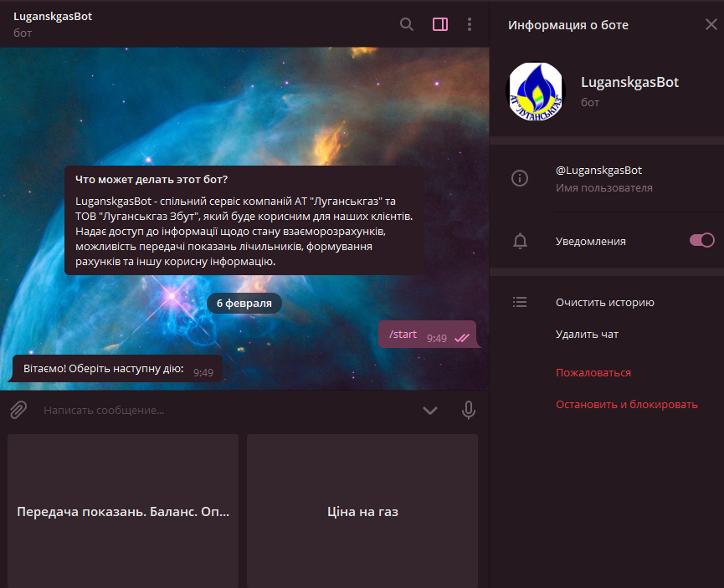Click the info circle icon near username
This screenshot has width=724, height=588.
click(520, 178)
